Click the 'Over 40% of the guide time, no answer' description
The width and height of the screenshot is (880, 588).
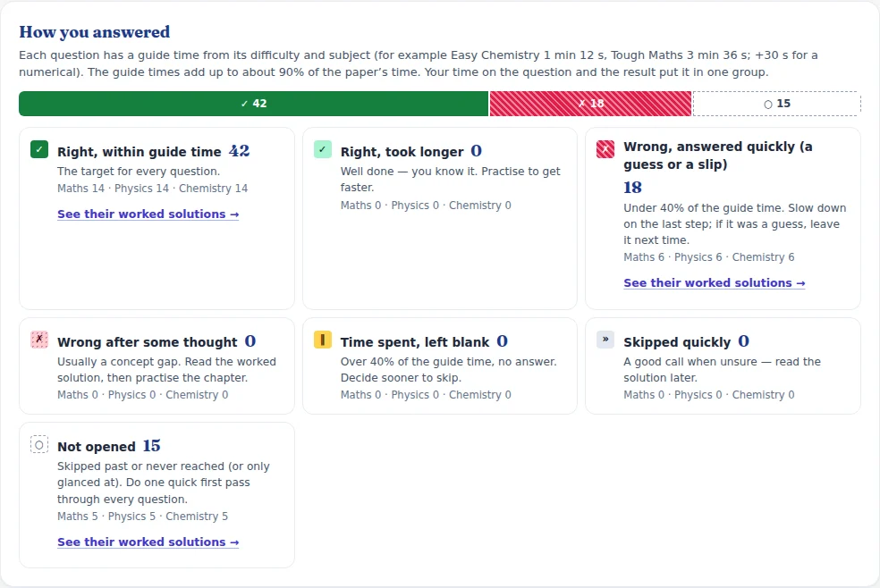(x=448, y=370)
